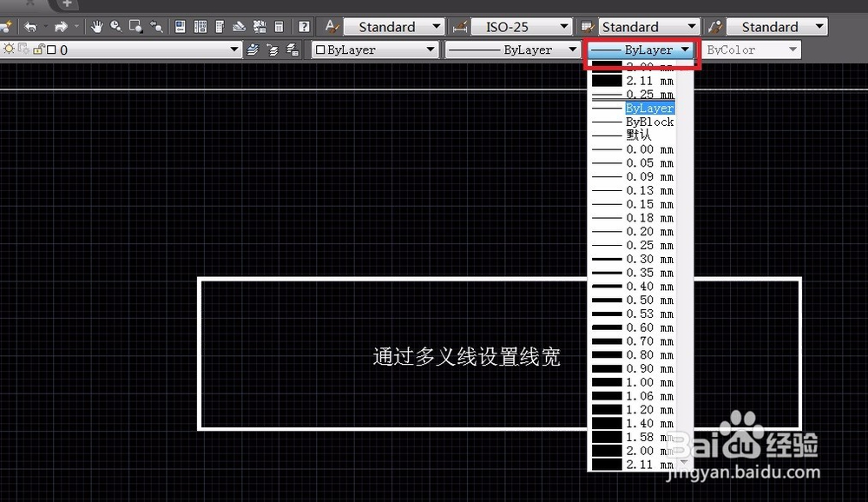Click the Undo arrow icon
This screenshot has width=868, height=502.
pyautogui.click(x=31, y=27)
